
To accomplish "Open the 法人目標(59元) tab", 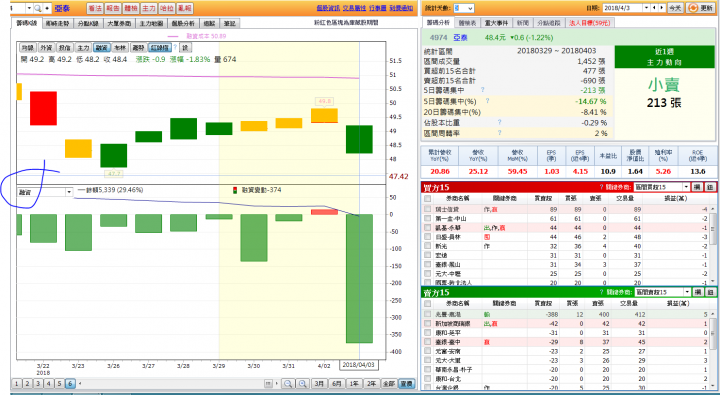I will click(590, 23).
